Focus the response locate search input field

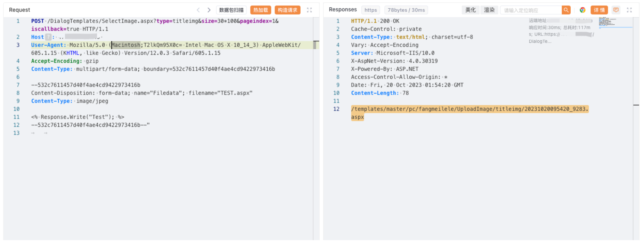[x=531, y=10]
